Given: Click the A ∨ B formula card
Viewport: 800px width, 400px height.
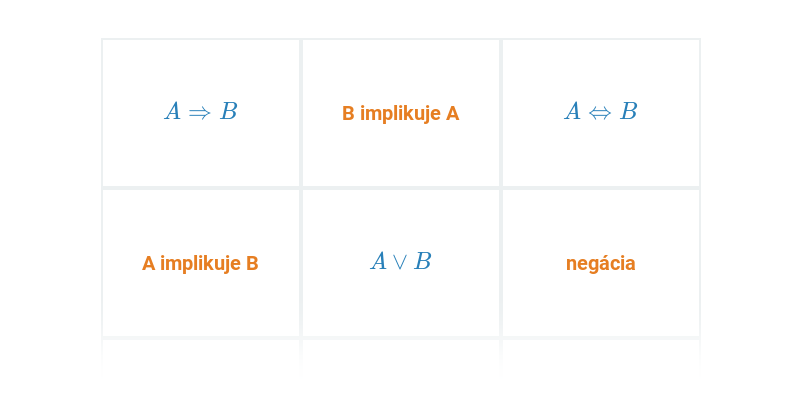Looking at the screenshot, I should (x=401, y=263).
